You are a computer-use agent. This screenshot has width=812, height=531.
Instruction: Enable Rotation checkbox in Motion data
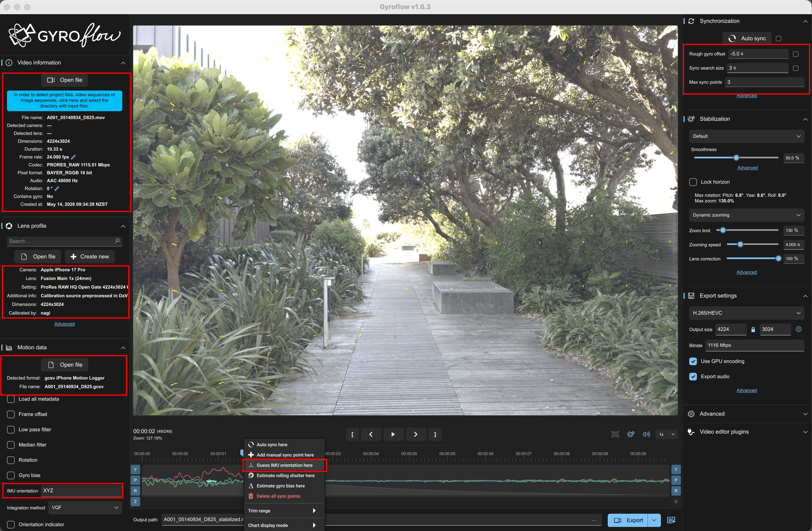(11, 460)
